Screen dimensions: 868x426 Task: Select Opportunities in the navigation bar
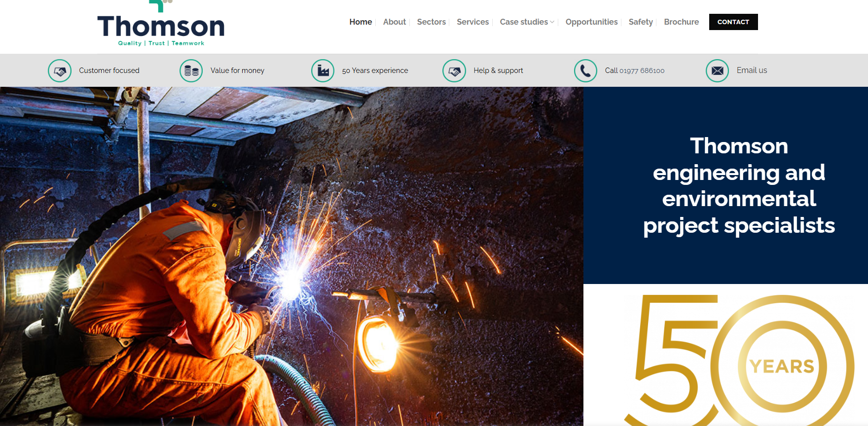tap(591, 22)
